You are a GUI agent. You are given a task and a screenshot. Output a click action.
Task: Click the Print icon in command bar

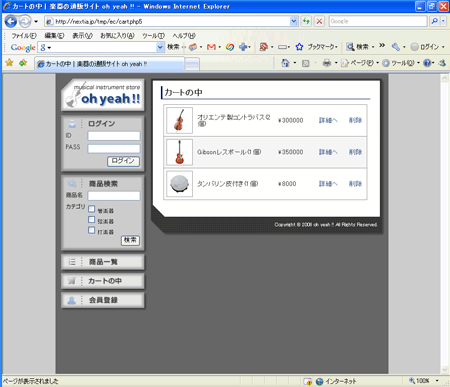pos(327,63)
